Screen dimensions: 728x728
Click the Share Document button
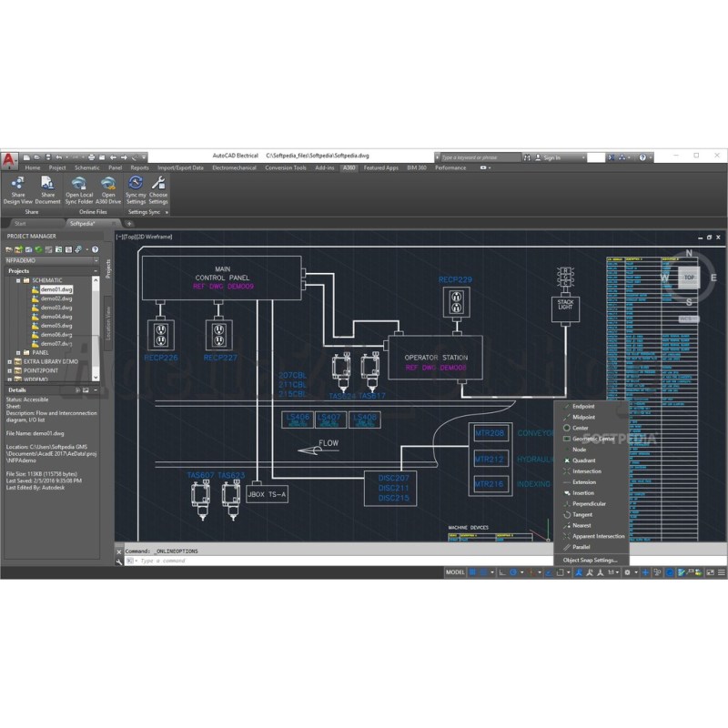[47, 190]
